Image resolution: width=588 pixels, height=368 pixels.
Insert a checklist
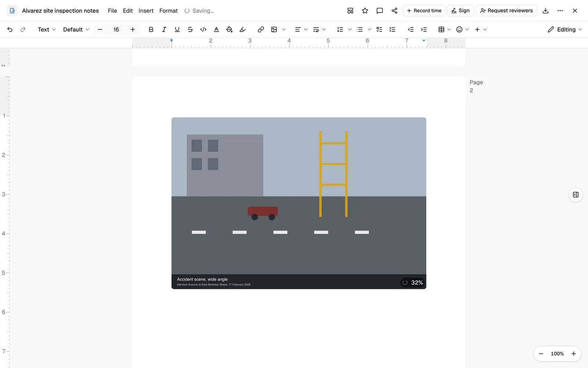point(379,29)
